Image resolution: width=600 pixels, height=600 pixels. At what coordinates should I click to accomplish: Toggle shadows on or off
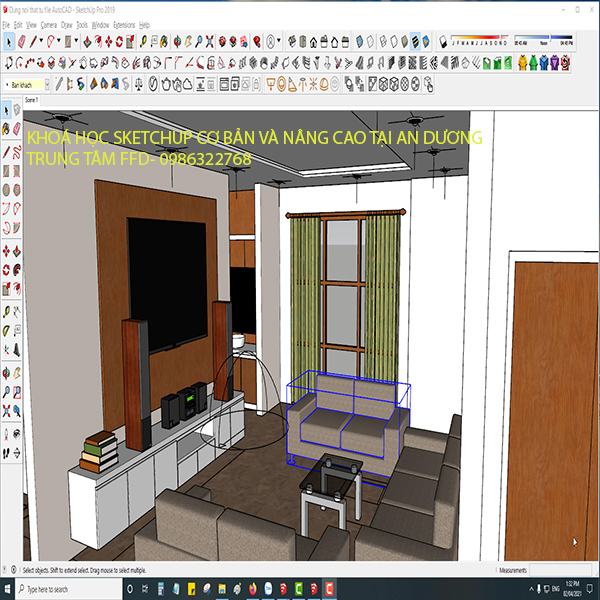(443, 41)
